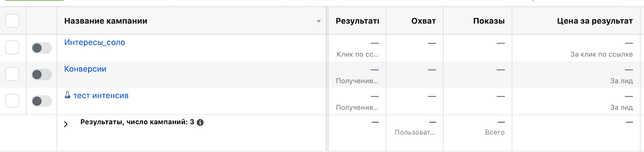The image size is (644, 152).
Task: Open the тест интенсив campaign link
Action: pos(101,96)
